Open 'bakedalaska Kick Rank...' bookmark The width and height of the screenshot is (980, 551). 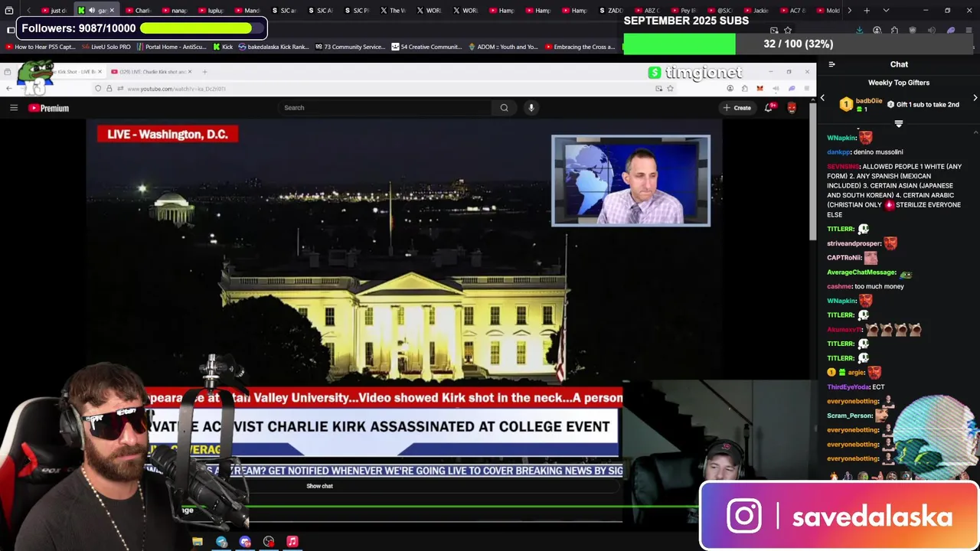[x=273, y=47]
